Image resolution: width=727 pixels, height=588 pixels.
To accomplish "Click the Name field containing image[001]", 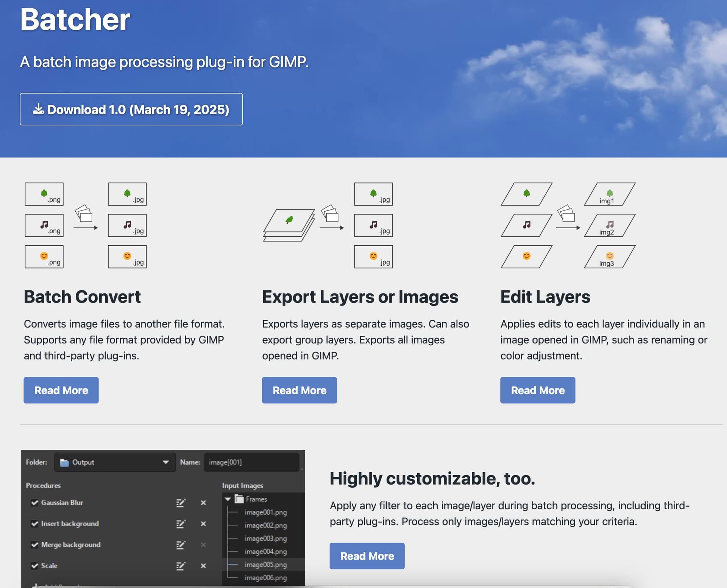I will coord(251,462).
